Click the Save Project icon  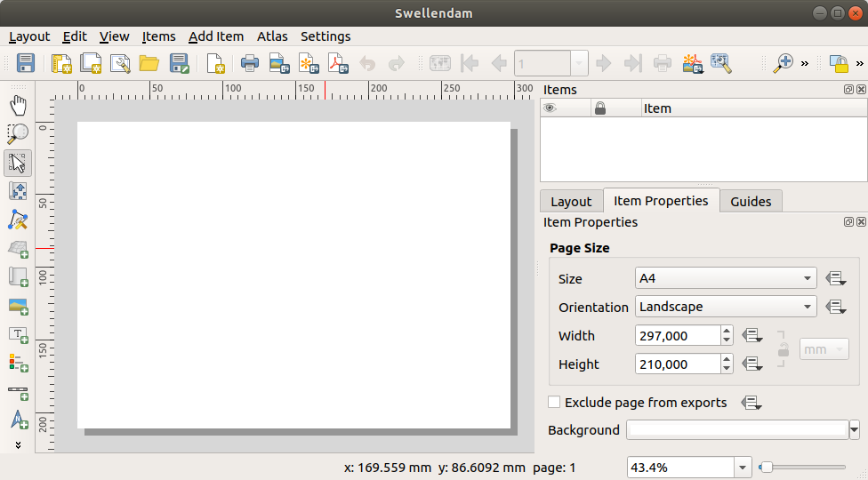coord(26,63)
